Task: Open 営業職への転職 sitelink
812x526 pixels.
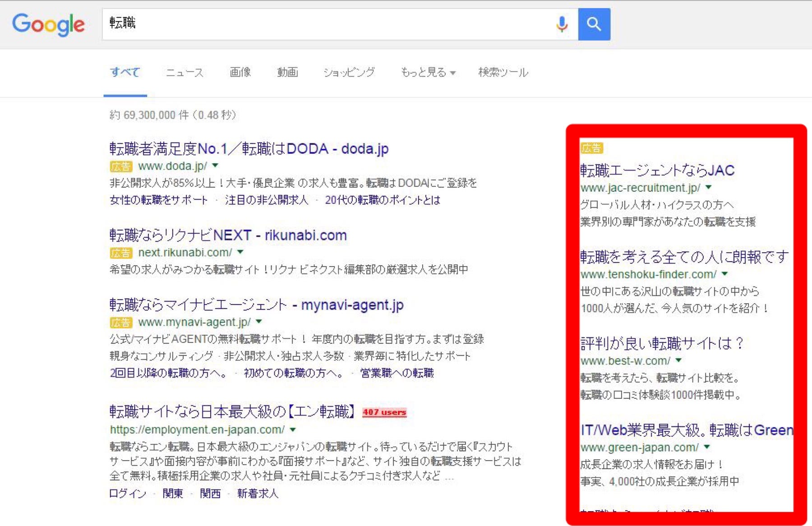Action: click(x=397, y=373)
